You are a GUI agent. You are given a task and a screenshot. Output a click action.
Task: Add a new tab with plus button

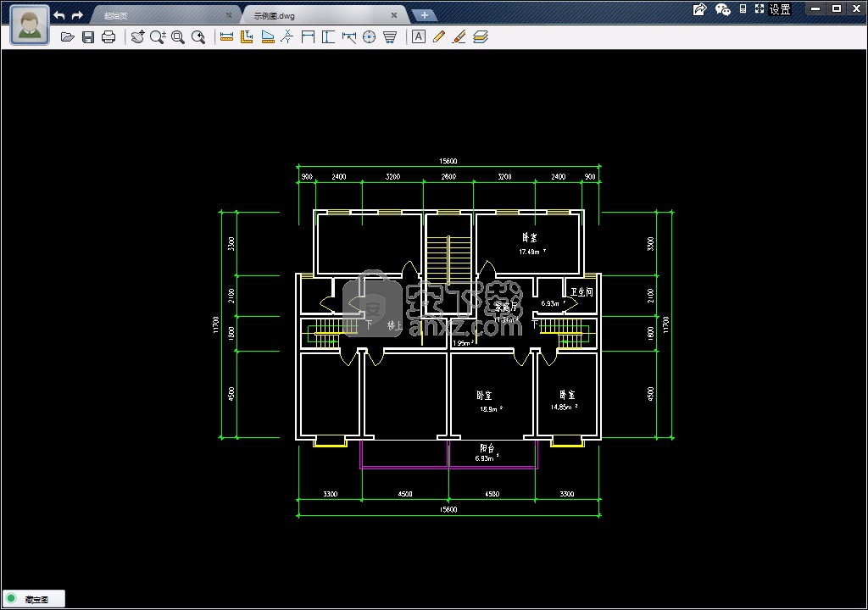[425, 15]
